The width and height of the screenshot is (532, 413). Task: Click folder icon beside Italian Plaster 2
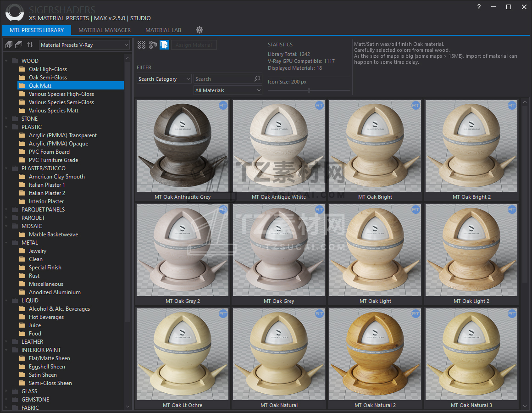pyautogui.click(x=22, y=193)
